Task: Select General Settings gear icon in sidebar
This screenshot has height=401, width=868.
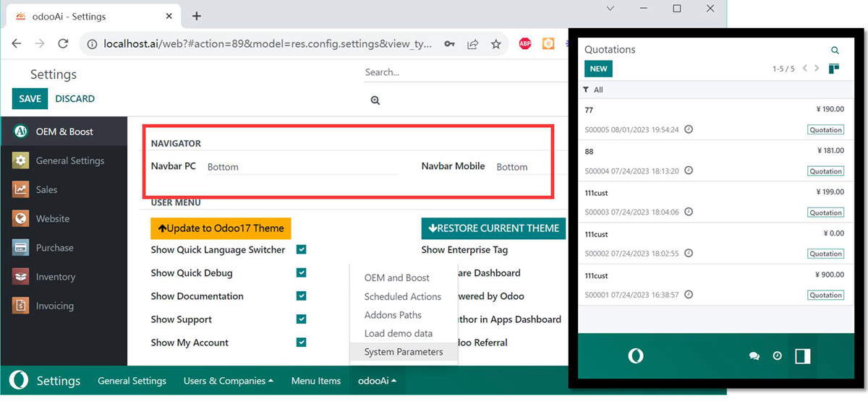Action: (21, 160)
